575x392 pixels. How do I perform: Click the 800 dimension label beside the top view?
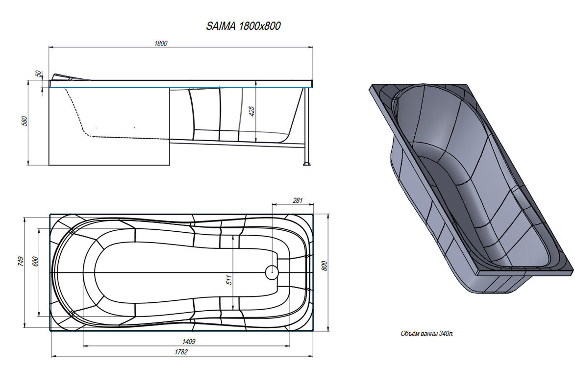(x=324, y=265)
